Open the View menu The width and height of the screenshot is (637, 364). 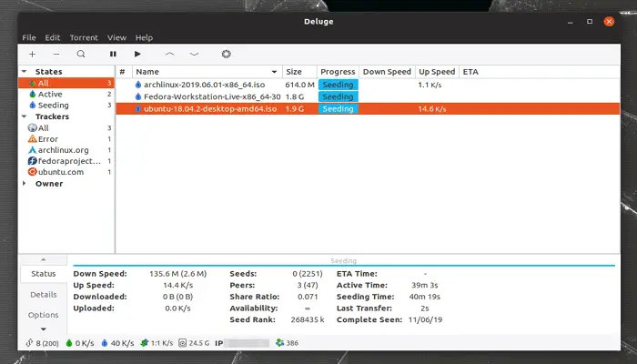coord(116,37)
